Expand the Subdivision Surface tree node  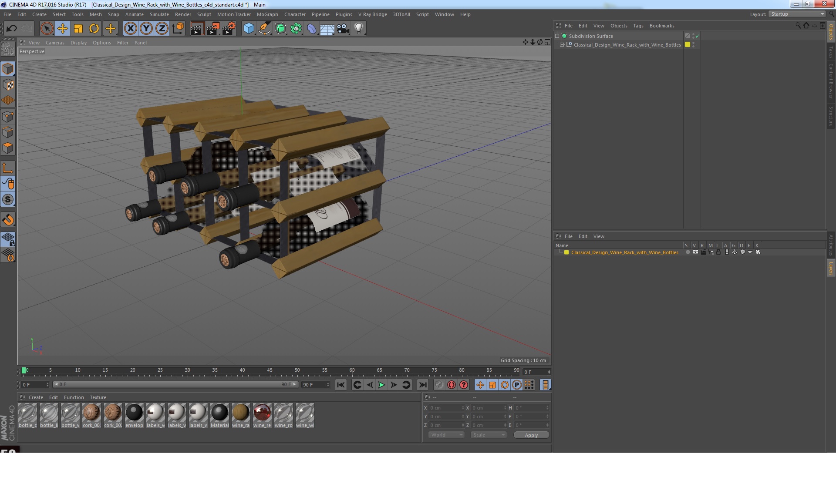pyautogui.click(x=557, y=36)
